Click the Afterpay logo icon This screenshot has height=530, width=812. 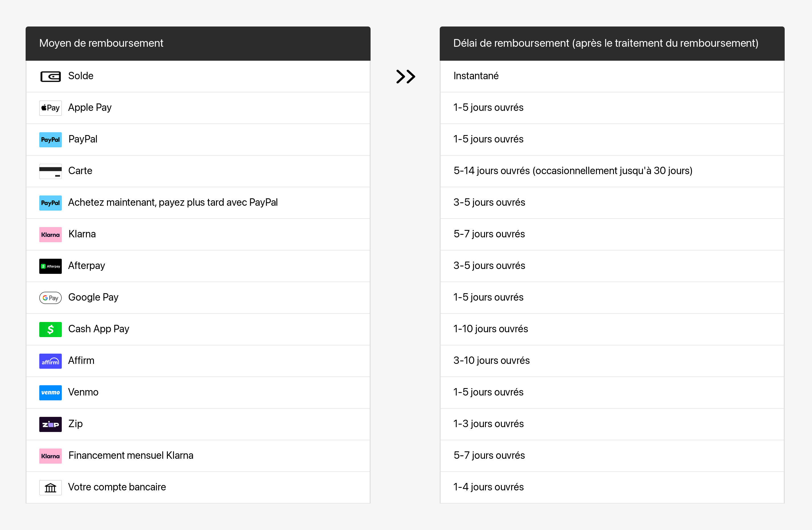(x=50, y=266)
